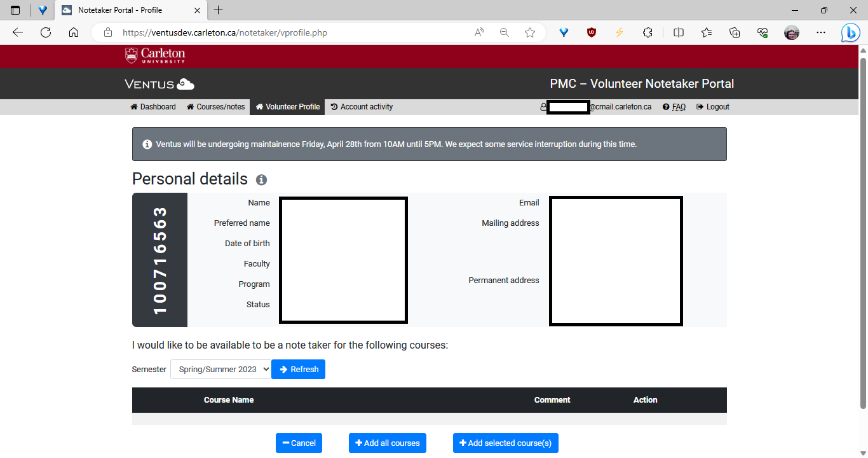This screenshot has height=458, width=868.
Task: Open the Personal details info icon
Action: click(x=261, y=180)
